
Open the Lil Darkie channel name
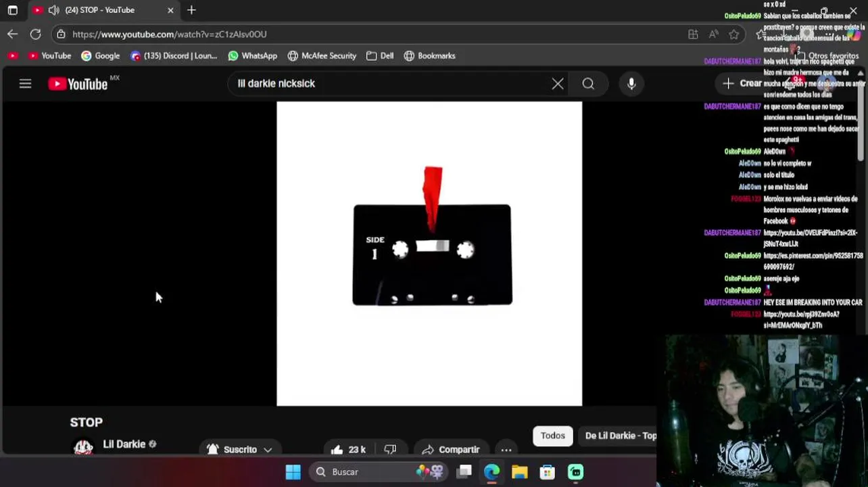click(x=124, y=444)
